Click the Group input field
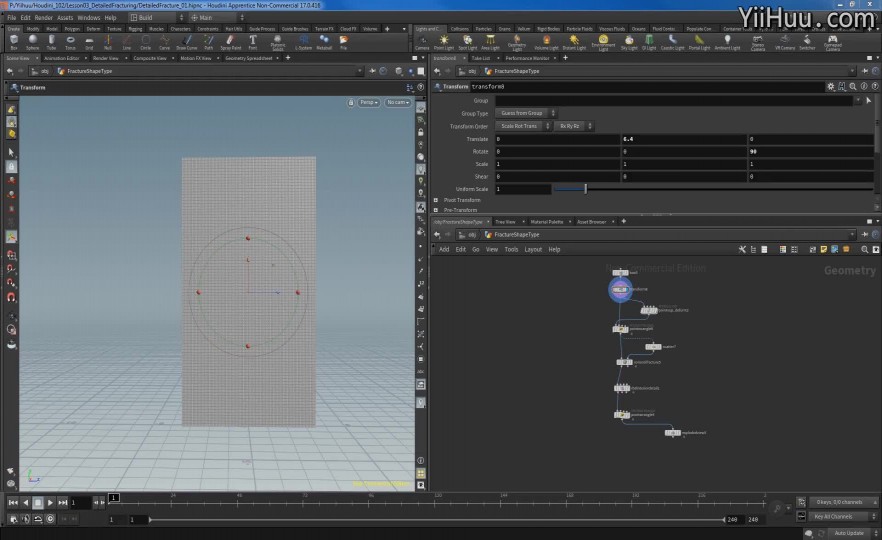This screenshot has width=882, height=540. [x=674, y=100]
